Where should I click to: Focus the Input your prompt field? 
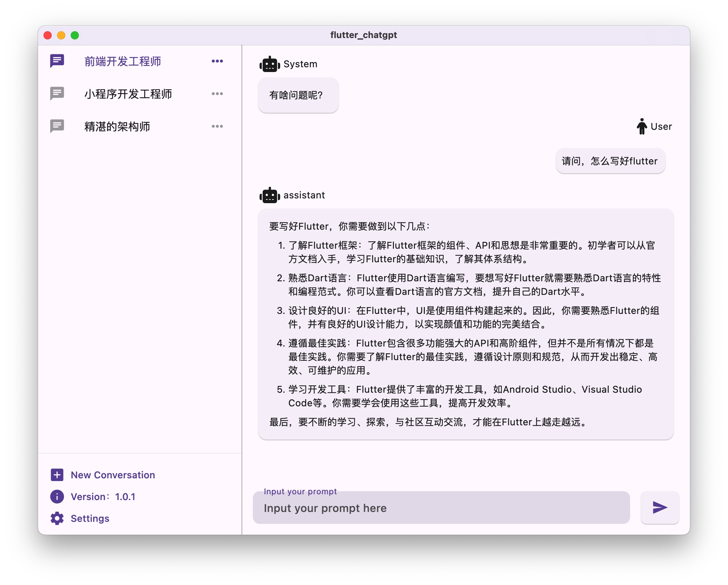[x=441, y=508]
